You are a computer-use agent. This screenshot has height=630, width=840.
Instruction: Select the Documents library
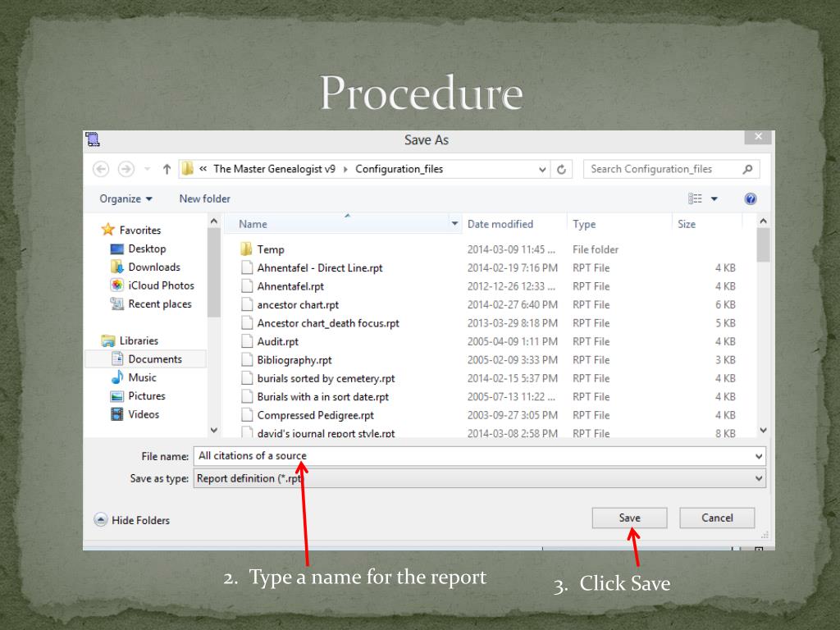click(146, 359)
